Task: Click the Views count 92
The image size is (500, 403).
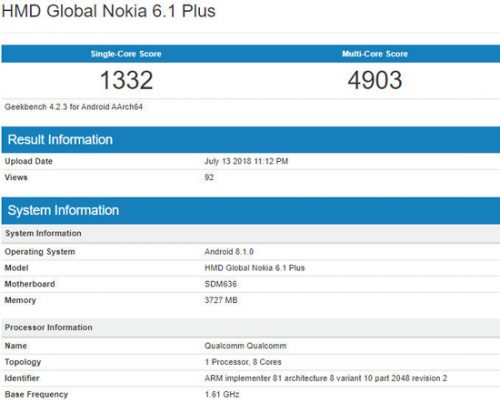Action: [x=209, y=177]
